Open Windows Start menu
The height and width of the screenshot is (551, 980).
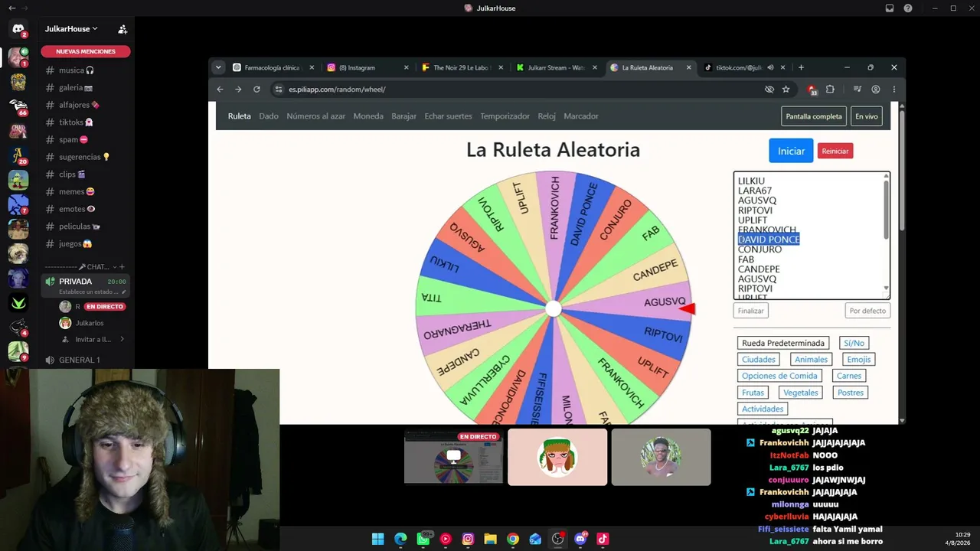[x=377, y=539]
